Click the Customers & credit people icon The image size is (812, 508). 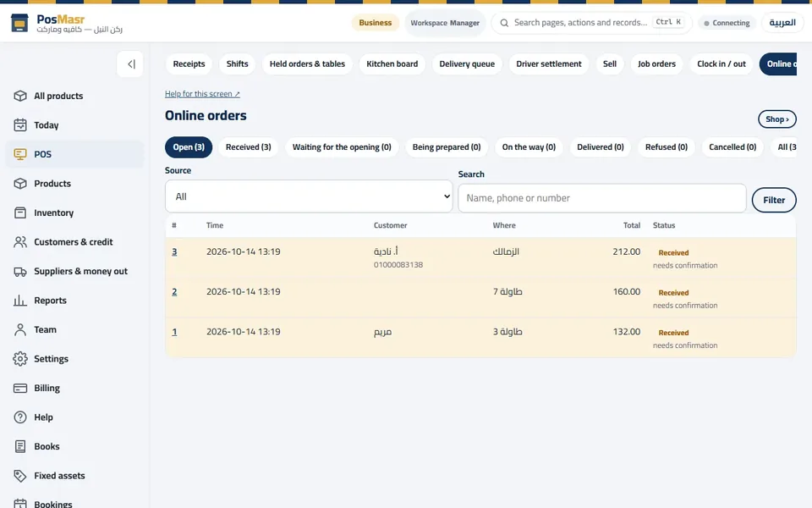pos(20,242)
